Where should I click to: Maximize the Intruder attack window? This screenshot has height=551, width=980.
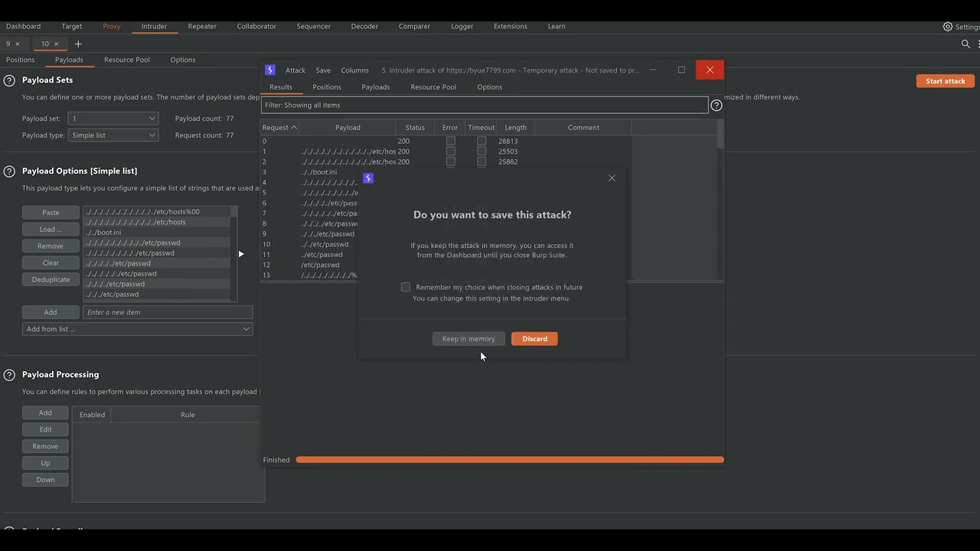point(681,70)
